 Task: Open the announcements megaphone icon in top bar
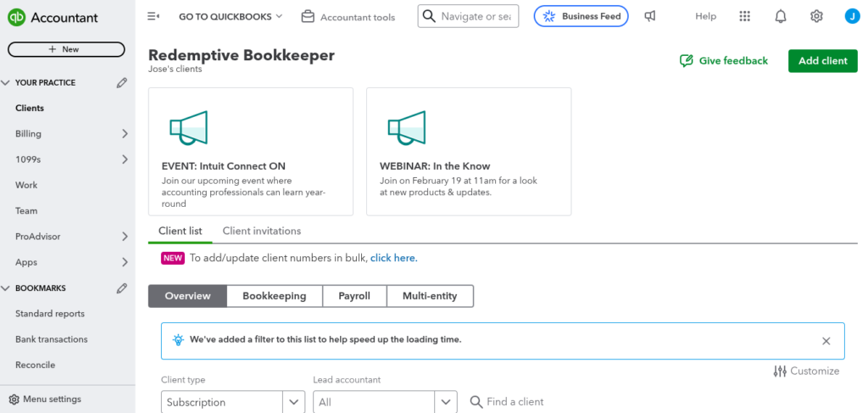650,17
